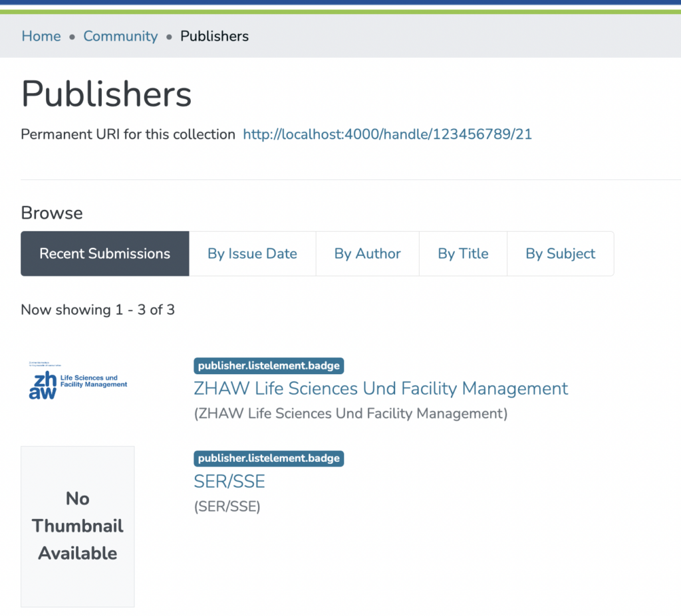The width and height of the screenshot is (681, 616).
Task: Switch to the By Issue Date tab
Action: pyautogui.click(x=252, y=254)
